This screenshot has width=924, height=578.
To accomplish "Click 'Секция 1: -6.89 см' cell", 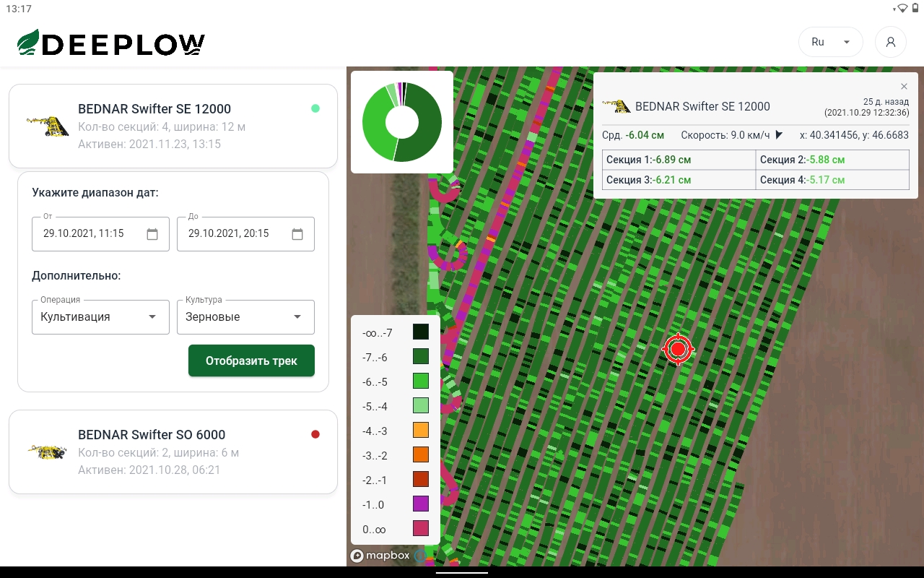I will tap(679, 160).
